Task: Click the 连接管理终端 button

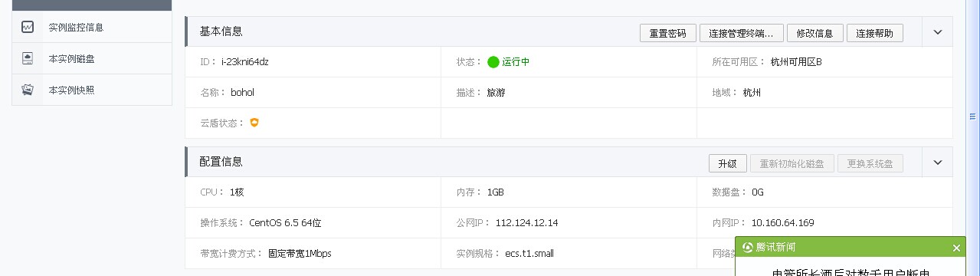Action: click(742, 33)
